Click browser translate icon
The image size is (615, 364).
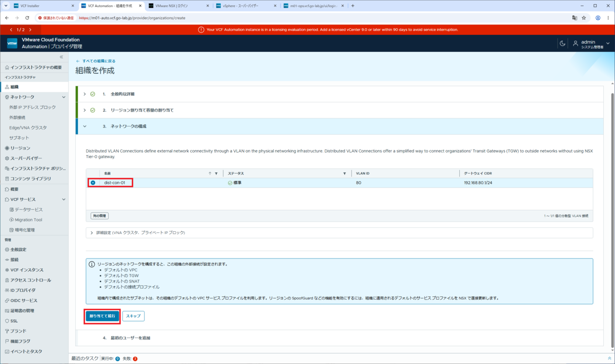(x=575, y=17)
